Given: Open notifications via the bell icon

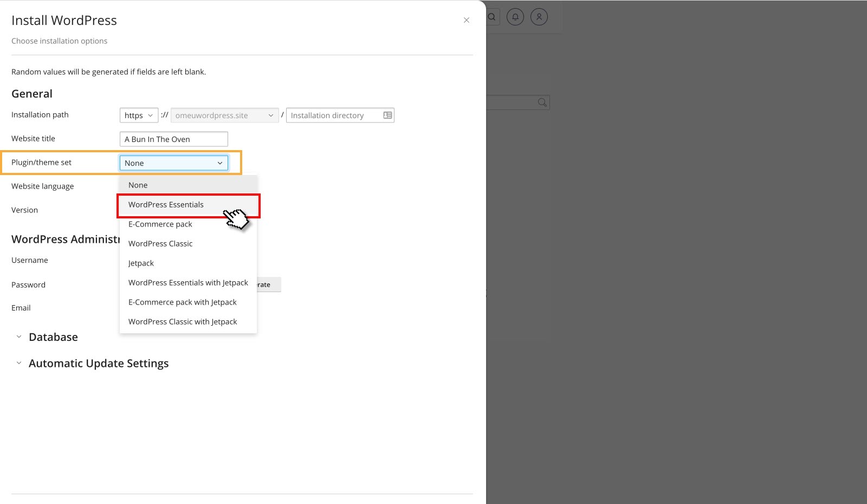Looking at the screenshot, I should (515, 17).
